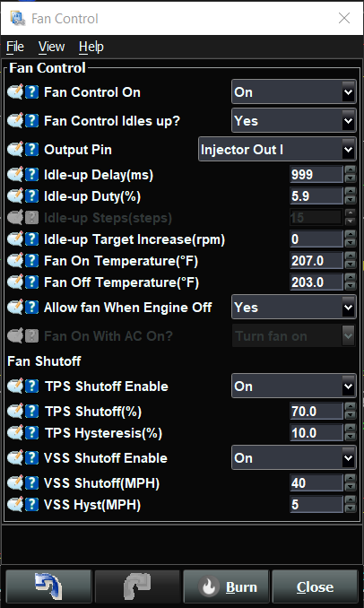Viewport: 364px width, 608px height.
Task: Click the help icon beside Fan Control On
Action: [32, 91]
